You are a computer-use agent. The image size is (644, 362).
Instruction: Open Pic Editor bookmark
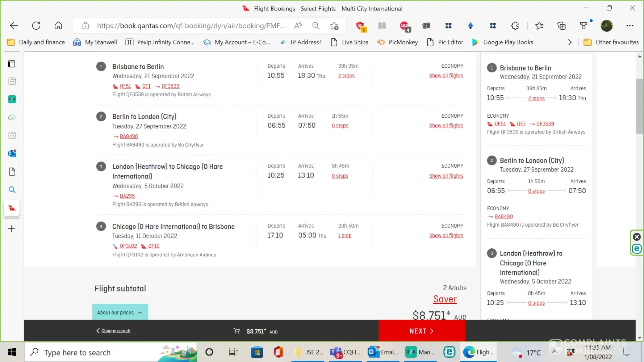point(445,42)
